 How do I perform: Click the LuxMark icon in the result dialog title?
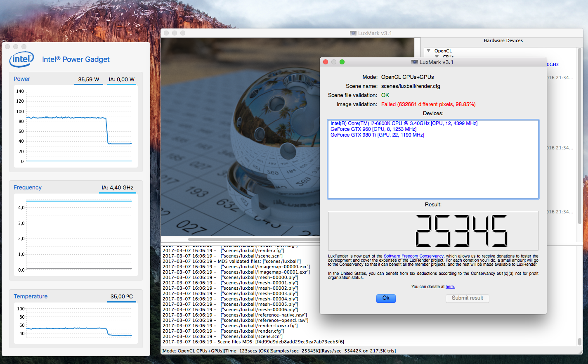pyautogui.click(x=415, y=62)
